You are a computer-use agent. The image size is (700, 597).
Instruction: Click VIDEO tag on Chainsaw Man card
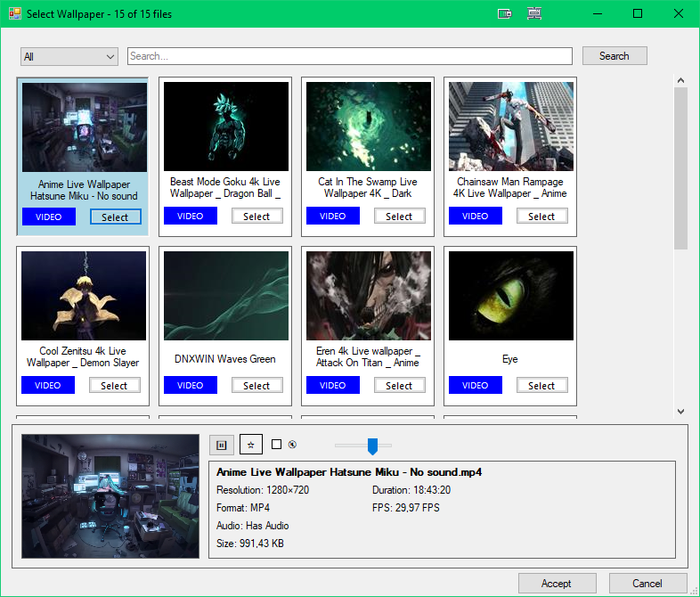(475, 216)
